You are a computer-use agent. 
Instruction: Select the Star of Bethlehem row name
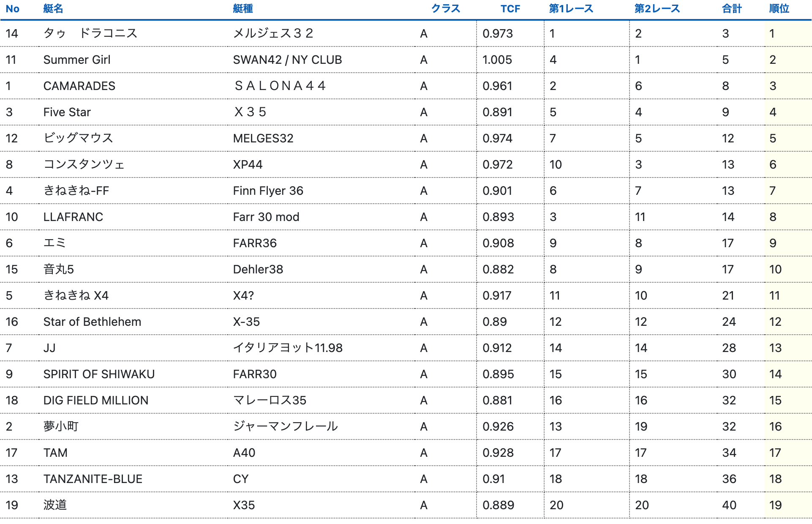tap(92, 322)
